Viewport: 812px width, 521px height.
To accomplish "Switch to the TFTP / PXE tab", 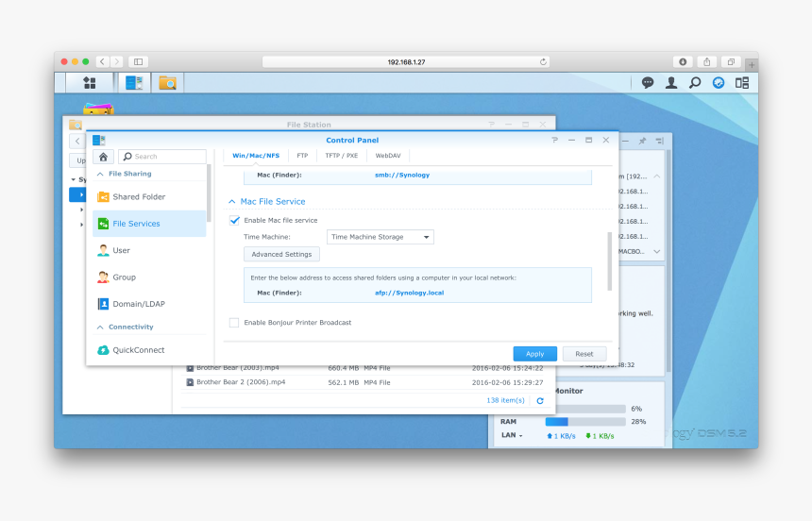I will 341,156.
